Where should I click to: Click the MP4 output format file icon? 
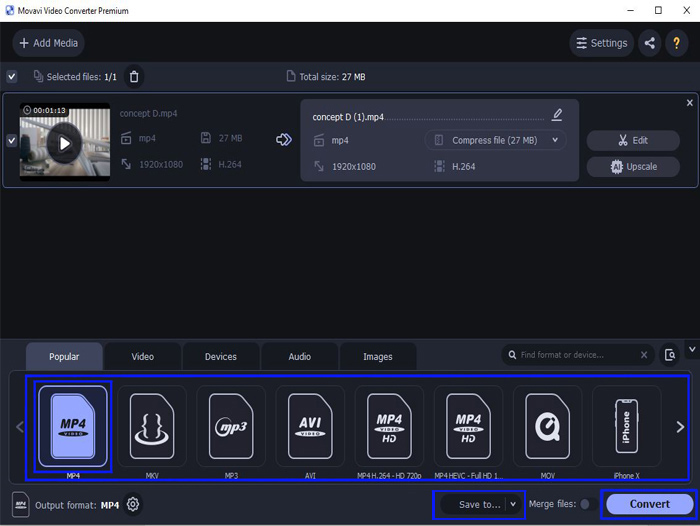21,505
